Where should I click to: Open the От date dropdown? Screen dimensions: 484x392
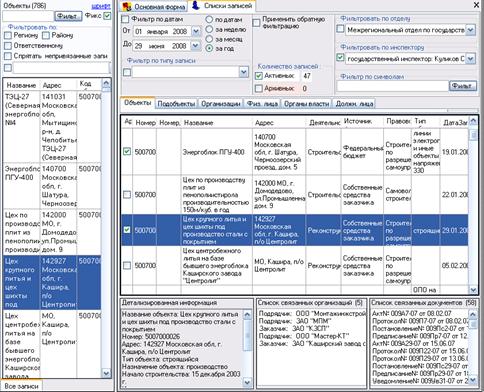[x=196, y=32]
